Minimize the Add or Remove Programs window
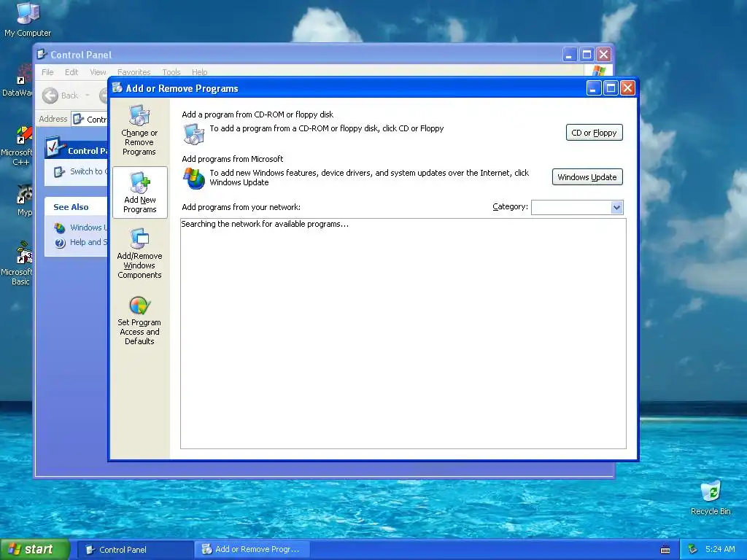The image size is (747, 560). [x=594, y=88]
